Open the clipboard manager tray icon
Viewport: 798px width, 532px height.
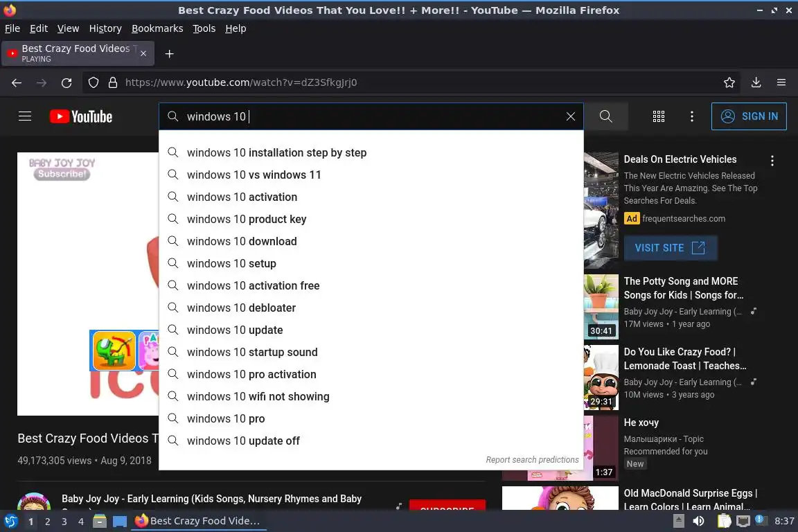pyautogui.click(x=724, y=522)
